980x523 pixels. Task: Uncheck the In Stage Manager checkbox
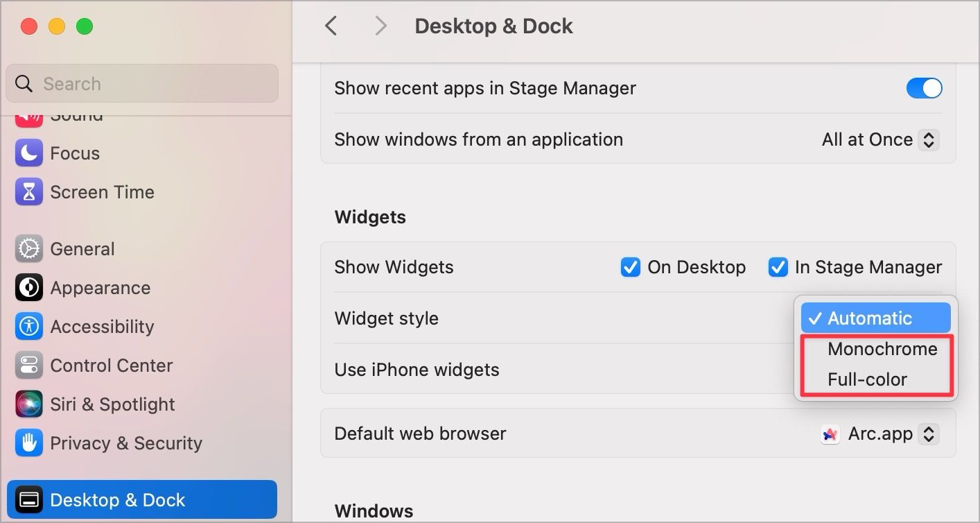click(778, 267)
